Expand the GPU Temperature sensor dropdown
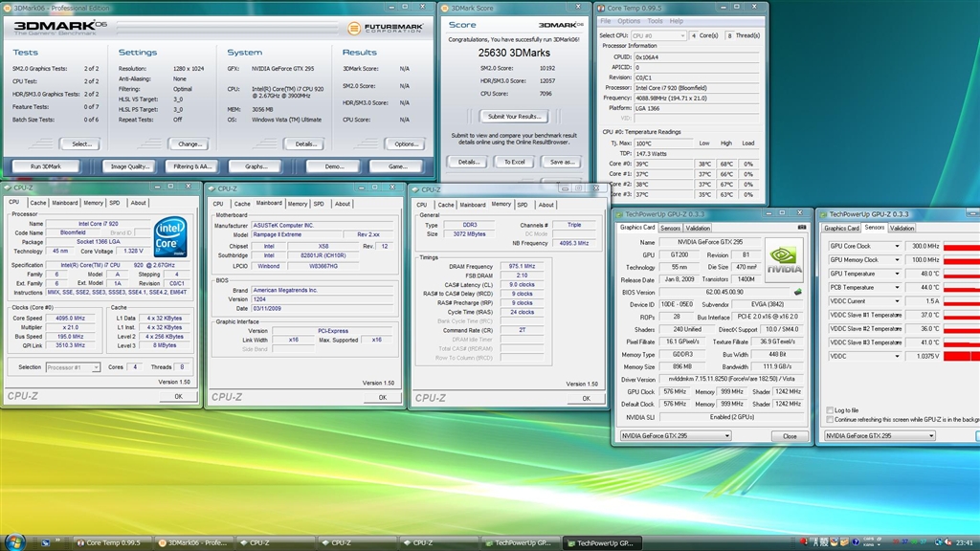980x551 pixels. pos(898,274)
